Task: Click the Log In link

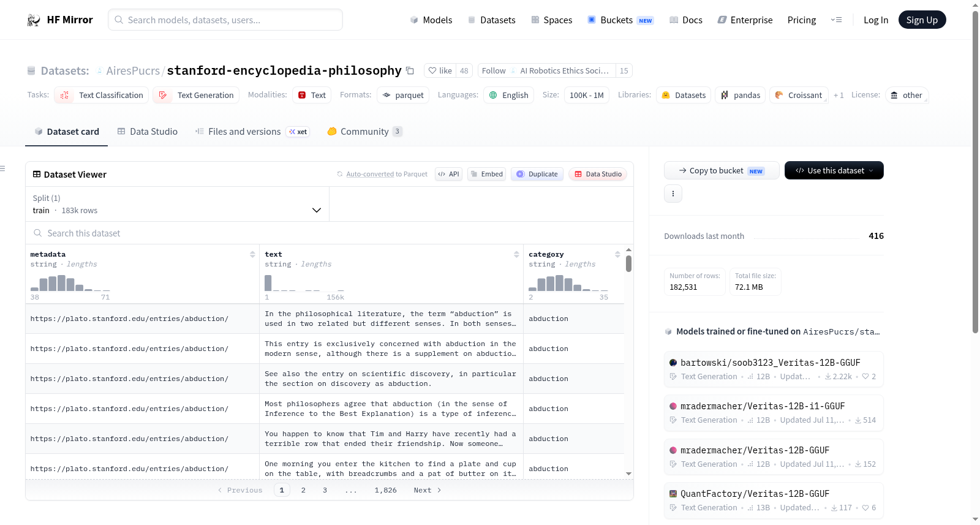Action: [x=875, y=20]
